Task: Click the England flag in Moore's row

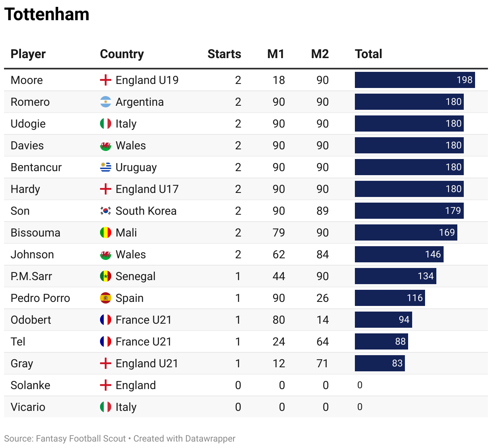Action: pos(106,80)
